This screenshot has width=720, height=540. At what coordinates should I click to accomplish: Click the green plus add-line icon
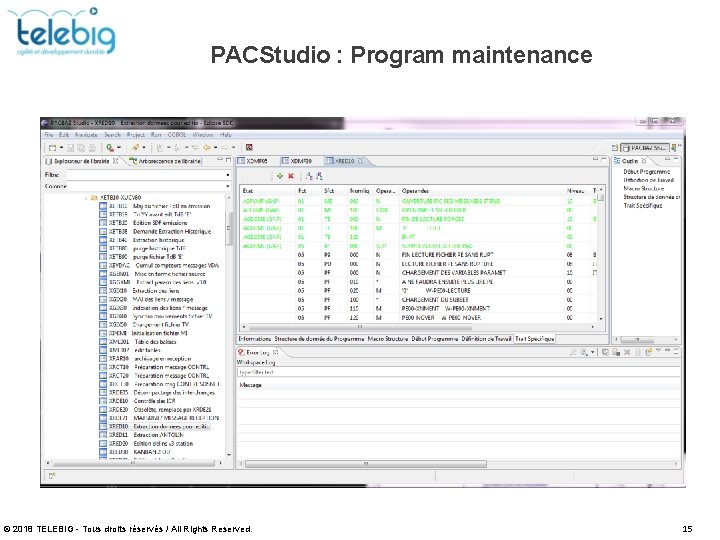280,176
